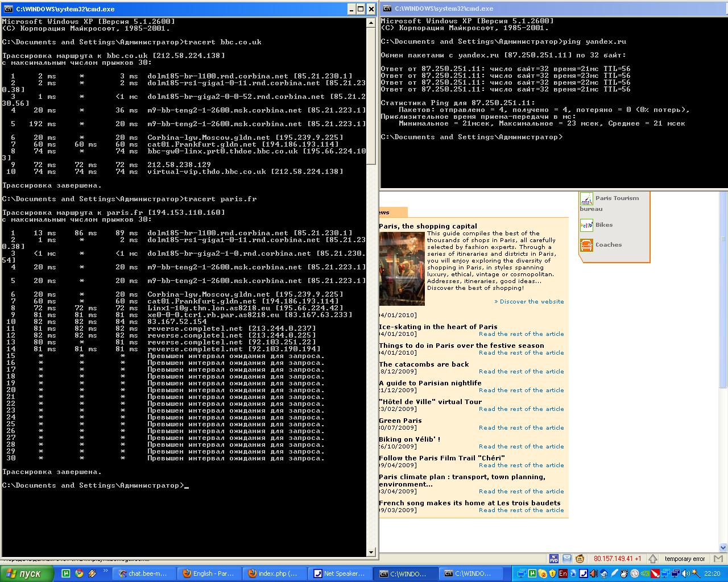
Task: Click the penguin tray icon
Action: [624, 573]
